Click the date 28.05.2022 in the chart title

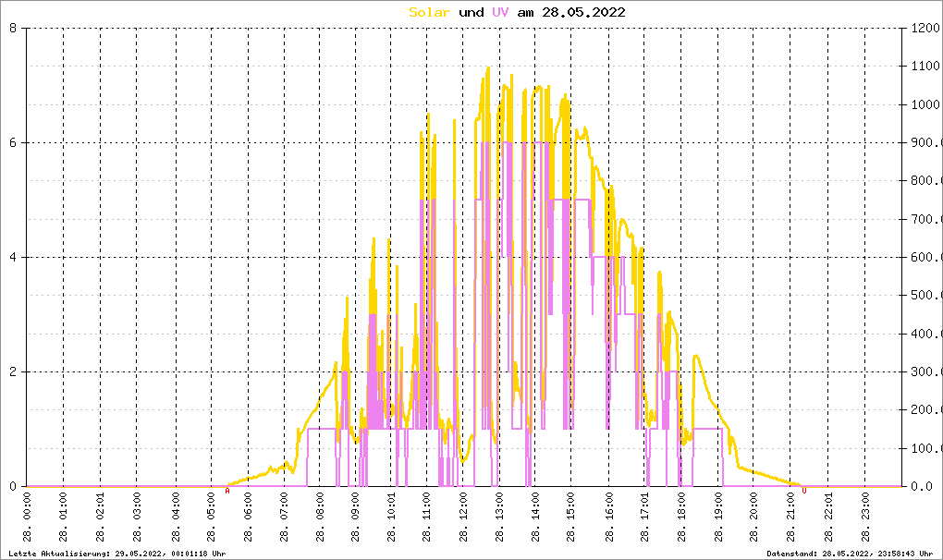[x=584, y=12]
